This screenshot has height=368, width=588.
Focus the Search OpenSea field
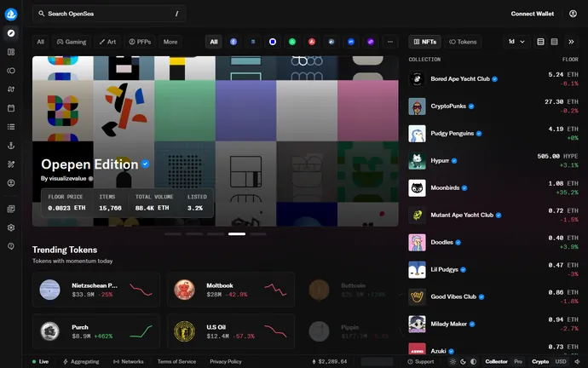tap(109, 14)
